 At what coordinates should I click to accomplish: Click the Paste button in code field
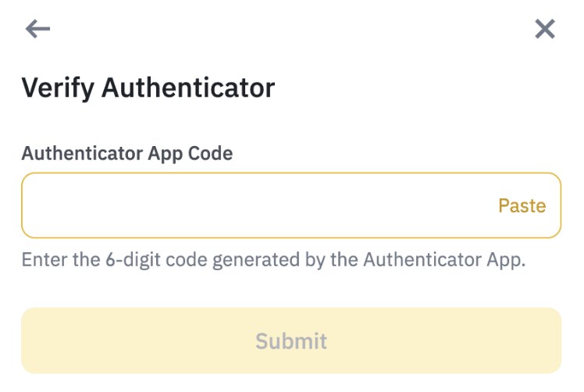(x=522, y=206)
